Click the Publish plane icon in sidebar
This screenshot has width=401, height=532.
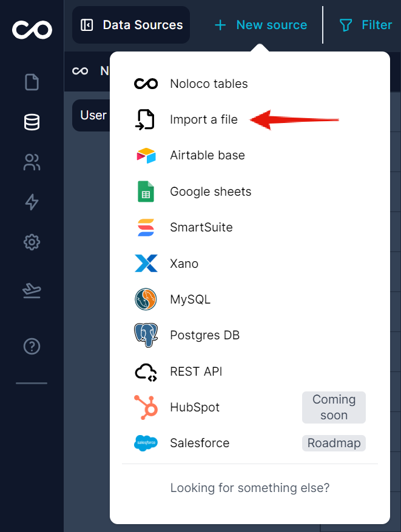(32, 291)
